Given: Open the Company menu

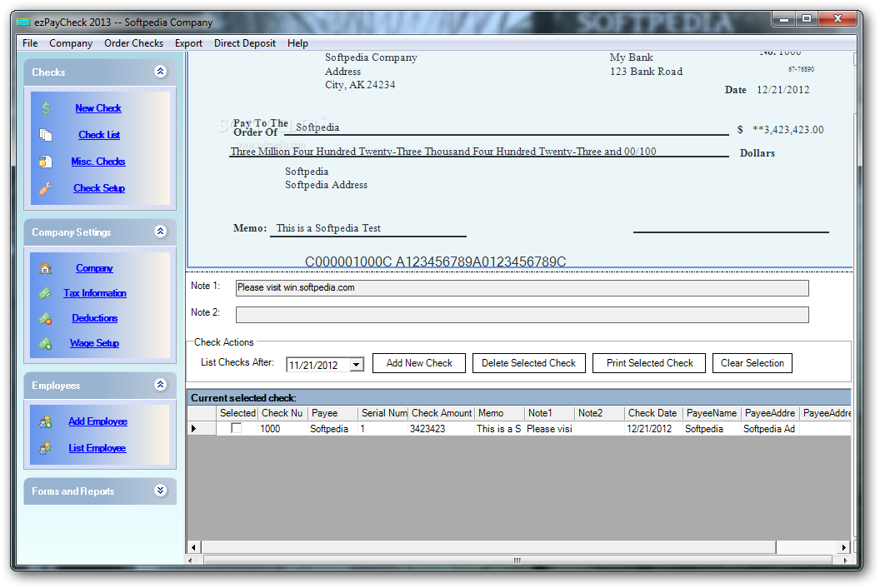Looking at the screenshot, I should pyautogui.click(x=71, y=43).
